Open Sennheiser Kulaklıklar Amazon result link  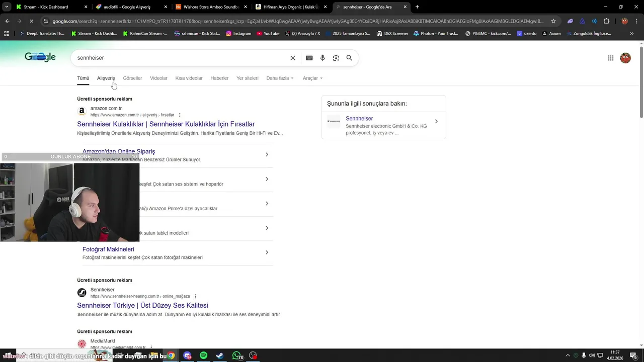pos(166,124)
